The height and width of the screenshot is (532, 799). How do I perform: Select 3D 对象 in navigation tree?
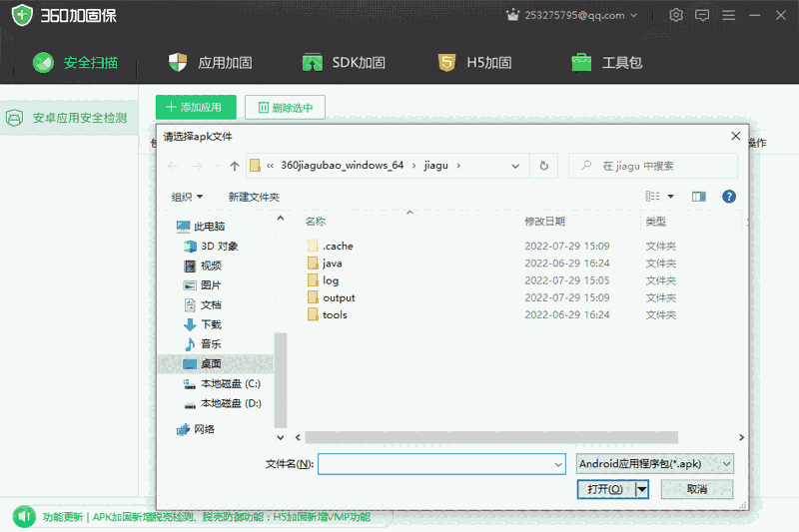211,247
